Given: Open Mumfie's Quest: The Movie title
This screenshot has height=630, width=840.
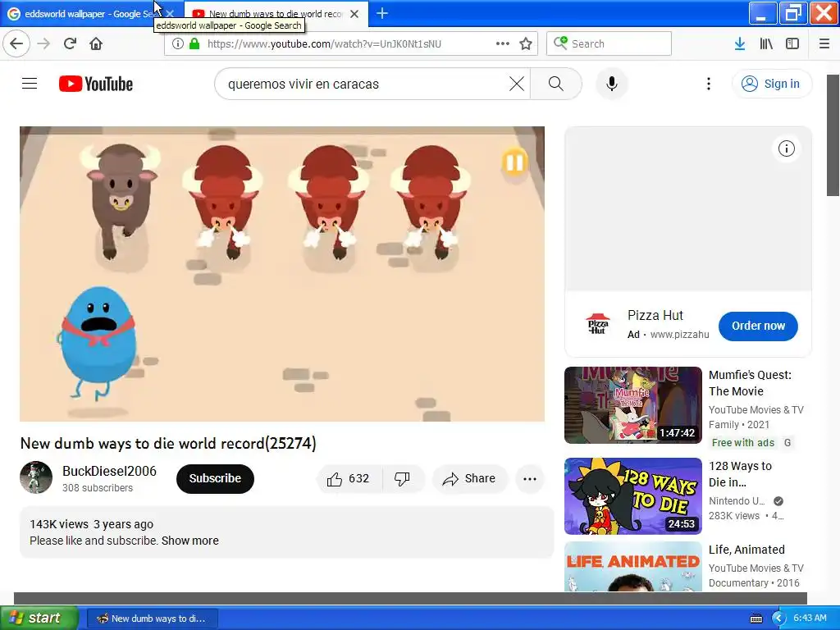Looking at the screenshot, I should [x=750, y=383].
